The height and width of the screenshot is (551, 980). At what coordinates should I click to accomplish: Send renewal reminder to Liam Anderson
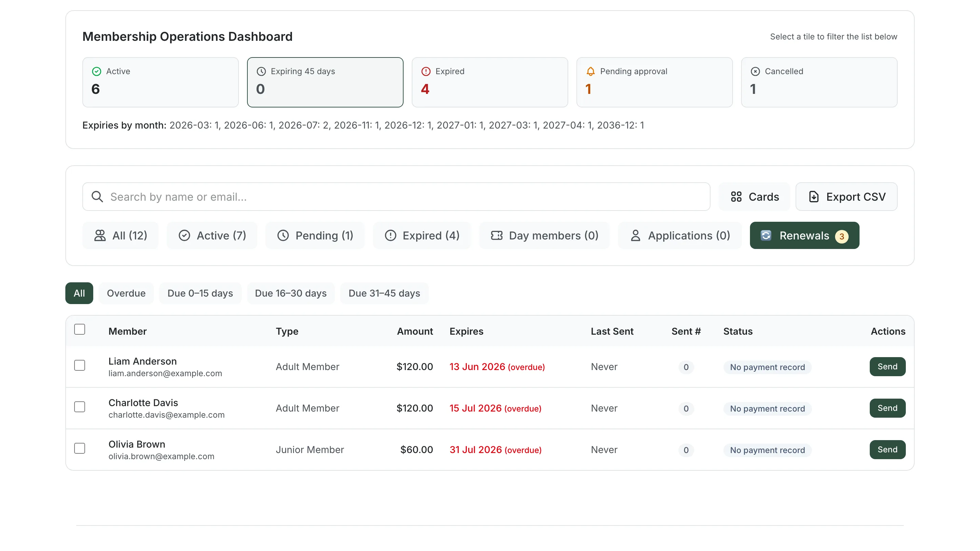tap(887, 367)
